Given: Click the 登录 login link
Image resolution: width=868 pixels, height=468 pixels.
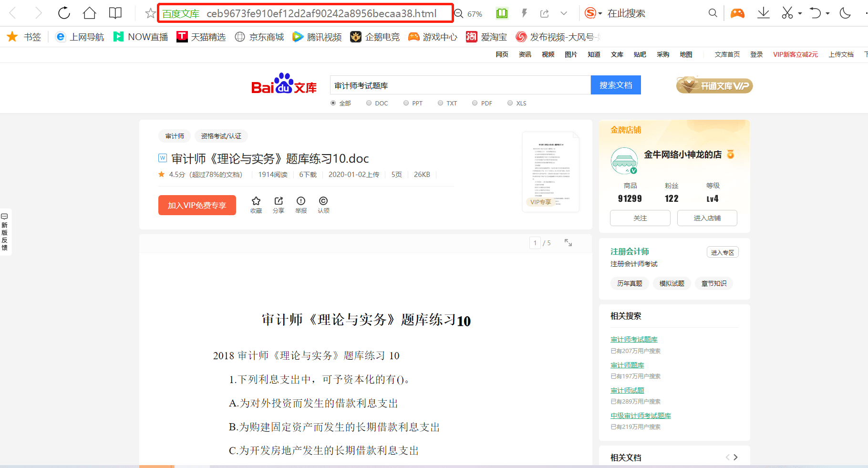Looking at the screenshot, I should pos(756,54).
